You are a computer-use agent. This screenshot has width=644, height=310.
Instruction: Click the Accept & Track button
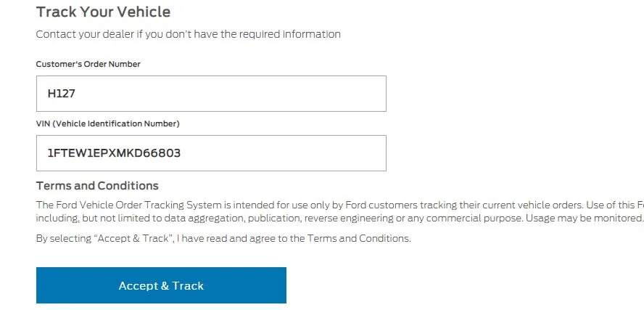(x=161, y=285)
